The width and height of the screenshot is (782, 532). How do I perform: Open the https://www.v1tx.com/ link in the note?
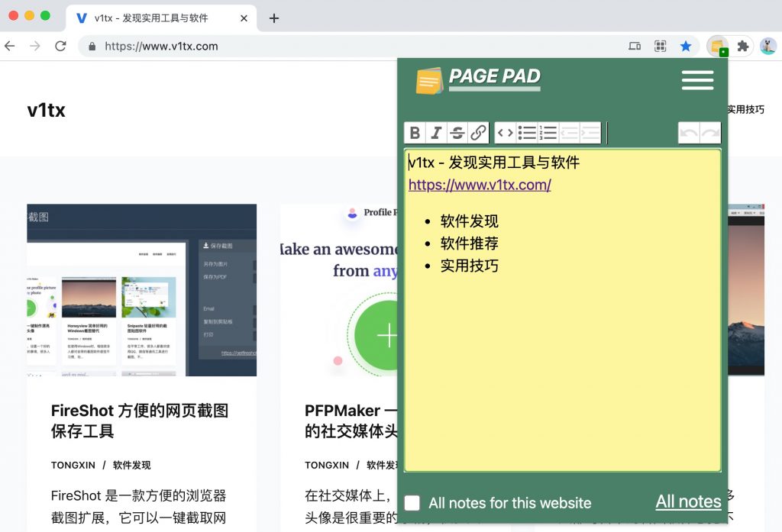pos(480,185)
